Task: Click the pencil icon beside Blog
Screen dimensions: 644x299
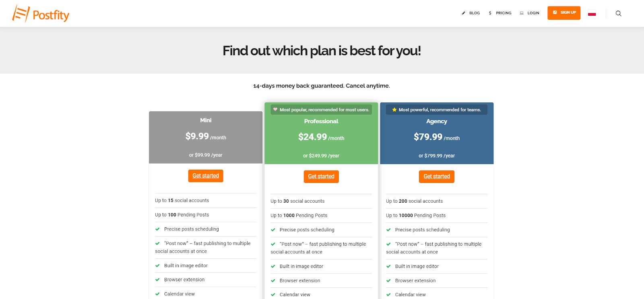Action: tap(463, 13)
